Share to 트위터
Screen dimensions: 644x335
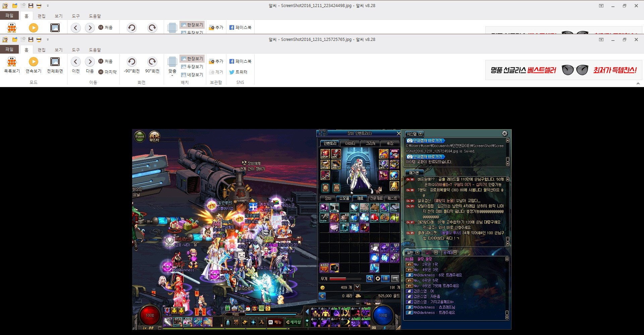coord(238,72)
